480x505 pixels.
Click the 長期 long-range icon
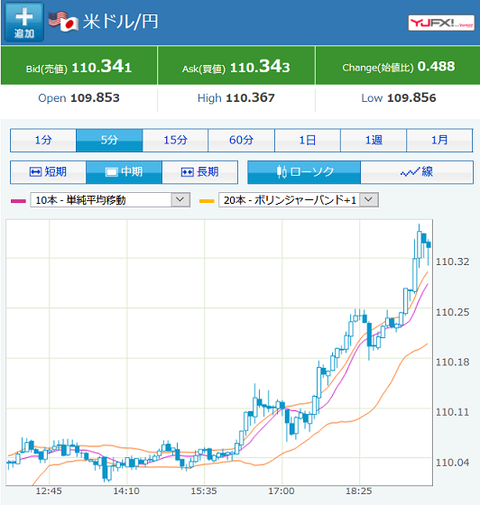tap(187, 172)
